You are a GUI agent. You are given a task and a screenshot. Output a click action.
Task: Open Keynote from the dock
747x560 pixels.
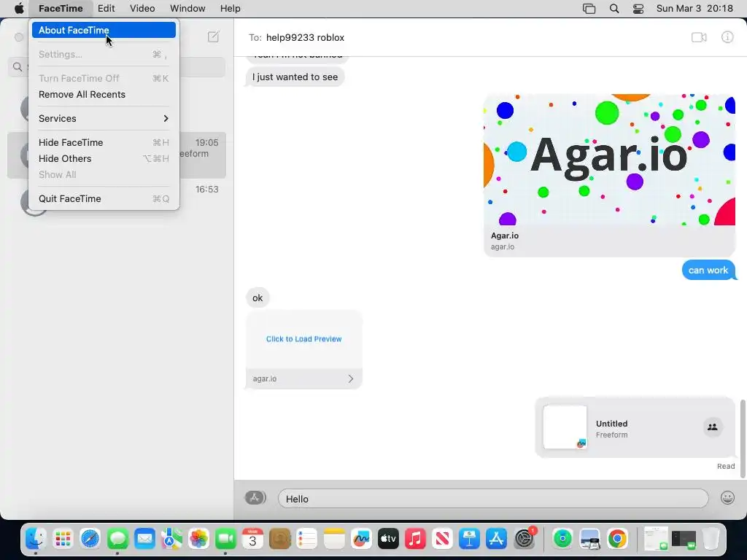pos(469,539)
